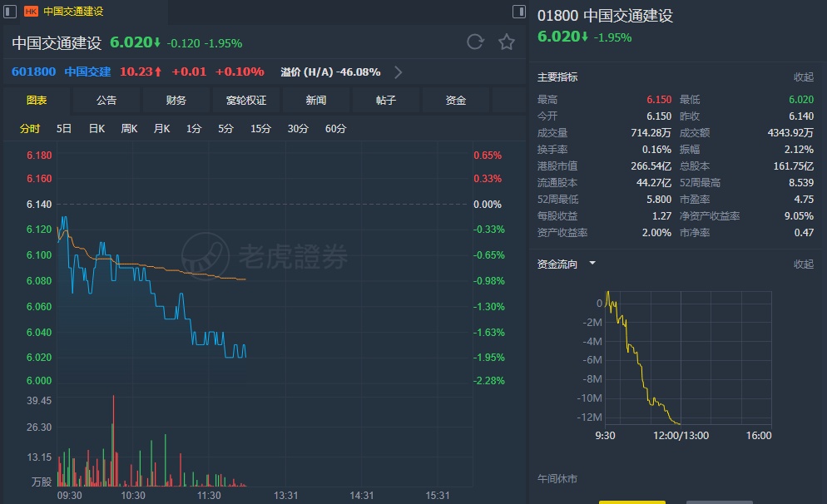Open the 财务 tab

[x=176, y=101]
